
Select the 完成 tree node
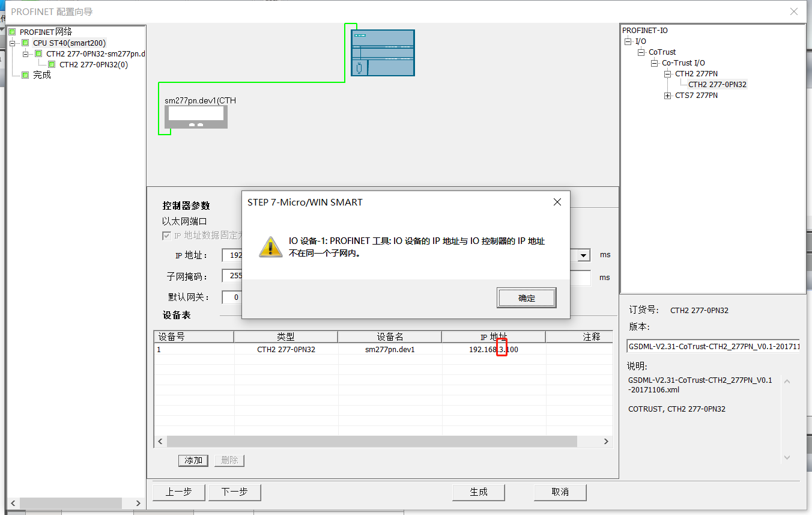(41, 75)
